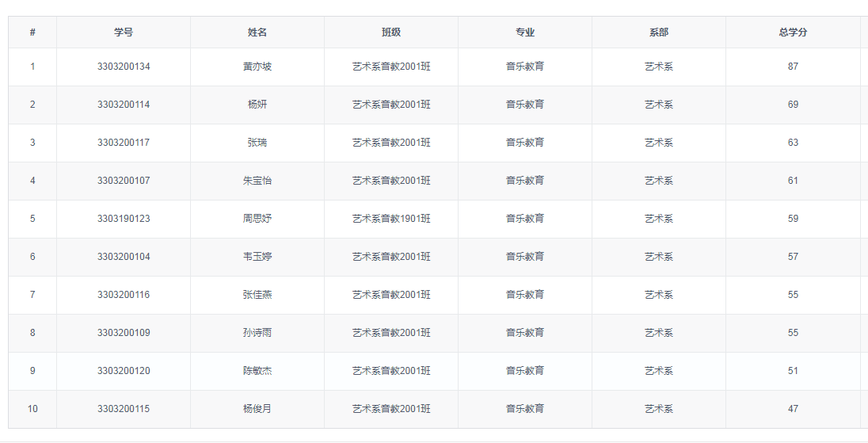This screenshot has height=443, width=868.
Task: Select student ID 3303200109 cell
Action: [123, 333]
